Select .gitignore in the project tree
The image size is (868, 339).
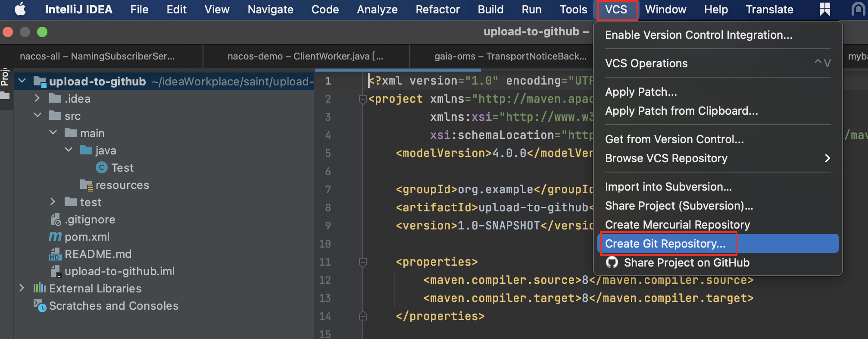click(x=90, y=220)
